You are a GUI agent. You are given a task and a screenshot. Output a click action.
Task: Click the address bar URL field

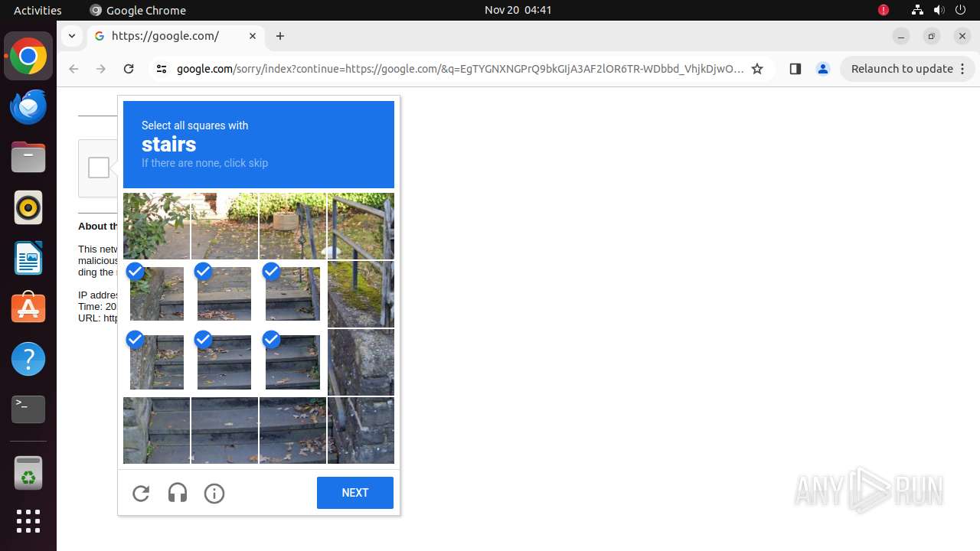pos(459,69)
